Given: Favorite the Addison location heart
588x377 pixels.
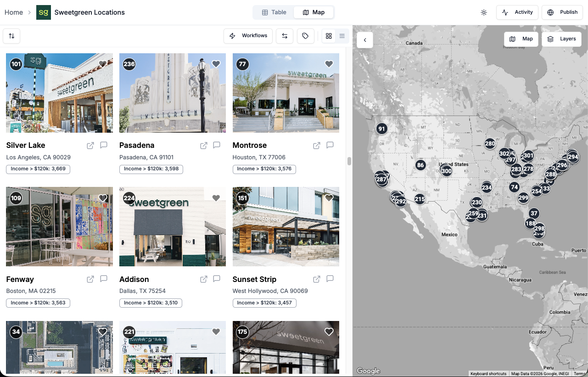Looking at the screenshot, I should tap(216, 198).
